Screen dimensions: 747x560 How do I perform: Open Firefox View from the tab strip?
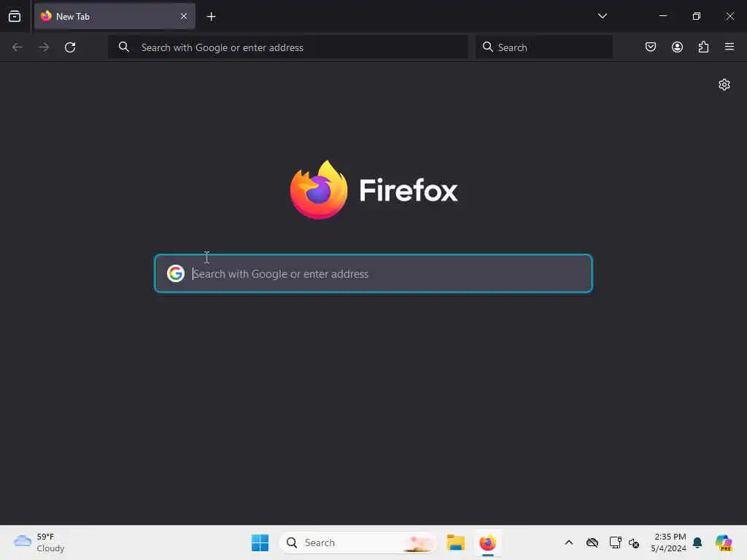coord(15,16)
